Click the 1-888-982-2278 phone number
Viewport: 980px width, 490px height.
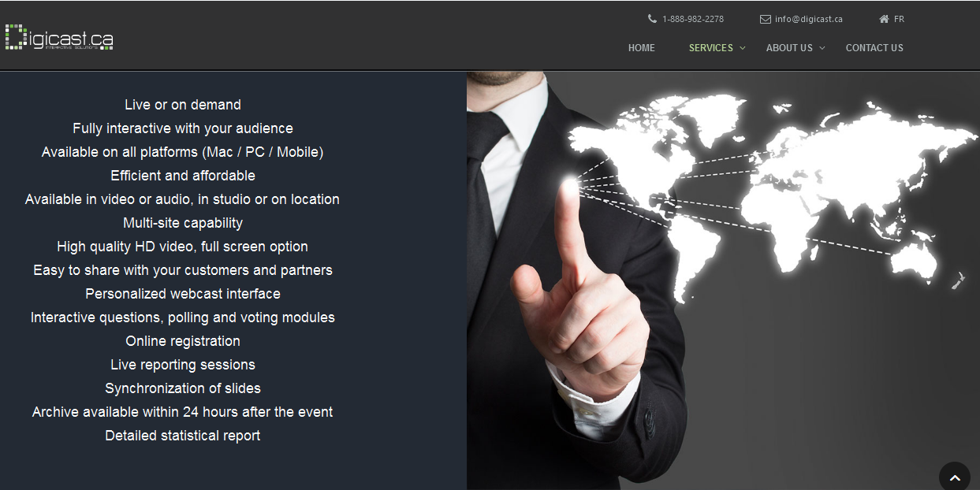[692, 19]
